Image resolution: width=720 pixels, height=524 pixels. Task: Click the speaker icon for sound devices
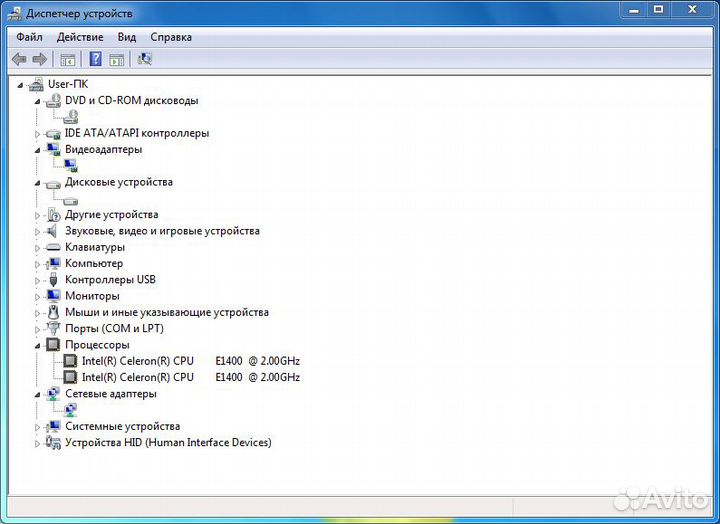52,231
